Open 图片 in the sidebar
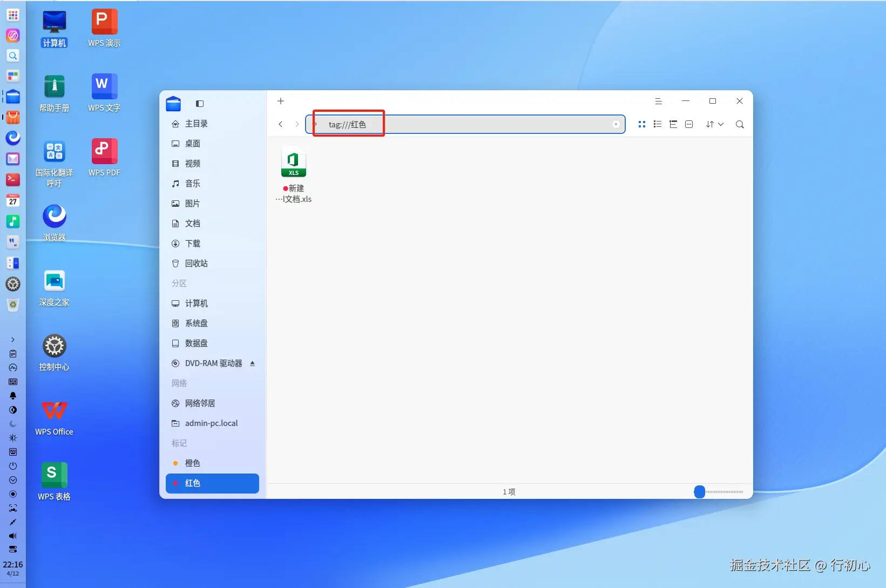This screenshot has width=886, height=588. pos(212,204)
